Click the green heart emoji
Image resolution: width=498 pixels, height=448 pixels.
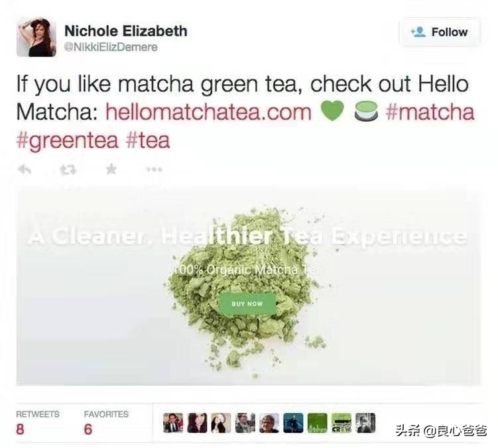(x=332, y=111)
